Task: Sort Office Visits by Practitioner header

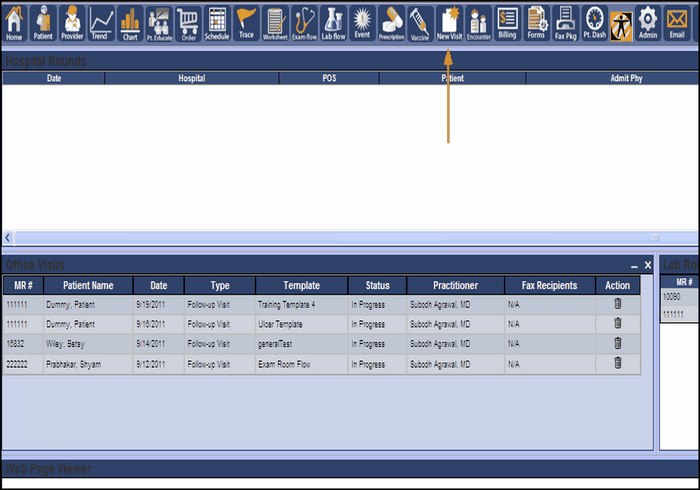Action: (455, 286)
